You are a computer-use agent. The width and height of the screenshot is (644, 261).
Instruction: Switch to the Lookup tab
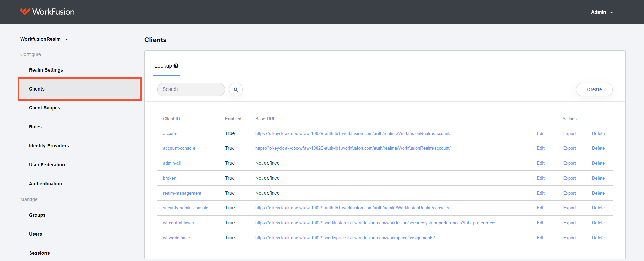[166, 66]
